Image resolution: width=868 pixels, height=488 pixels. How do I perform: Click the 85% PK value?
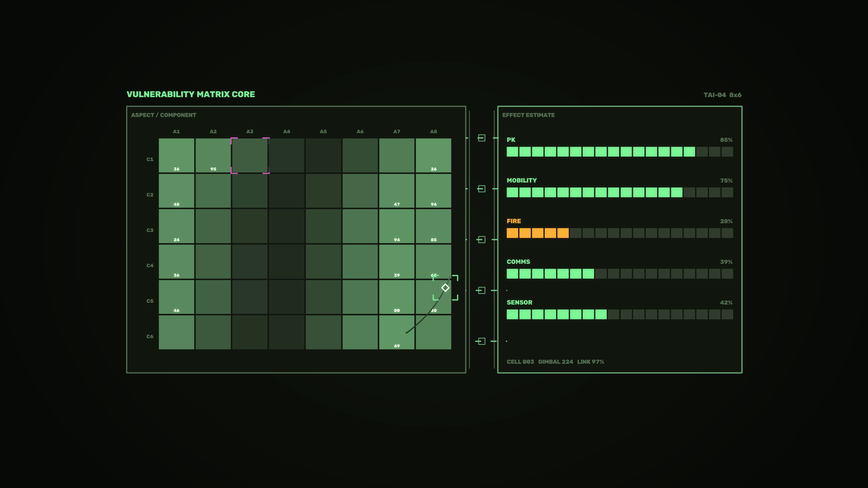[726, 140]
